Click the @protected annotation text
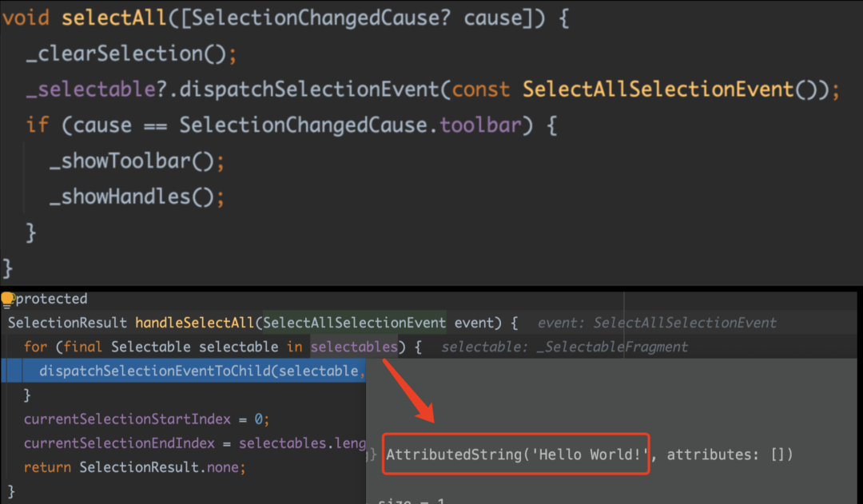863x504 pixels. click(50, 299)
